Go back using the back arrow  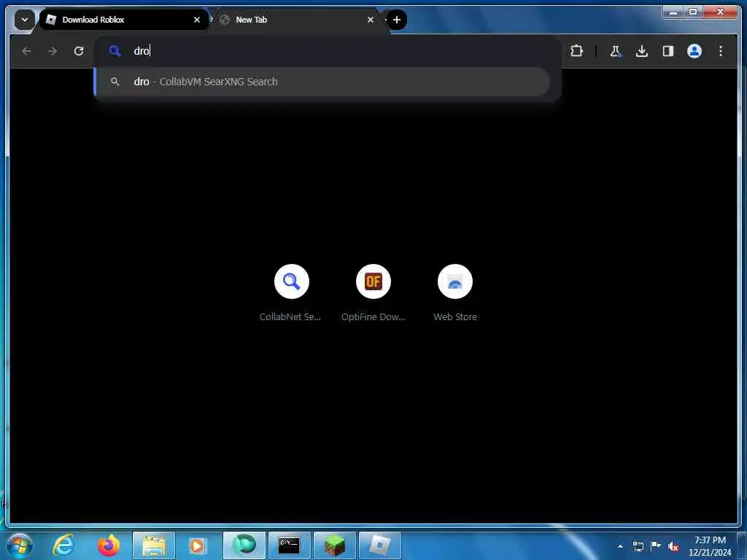(x=27, y=51)
